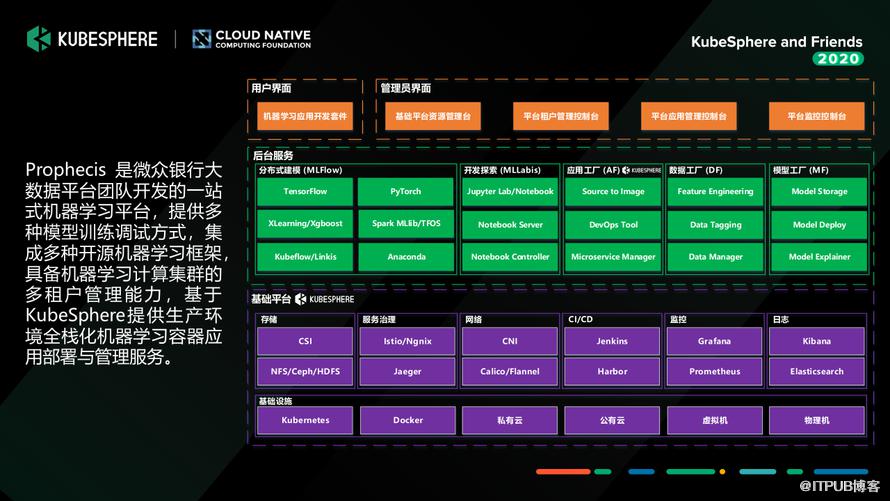The width and height of the screenshot is (890, 501).
Task: Click the 私有云 box
Action: [x=510, y=420]
